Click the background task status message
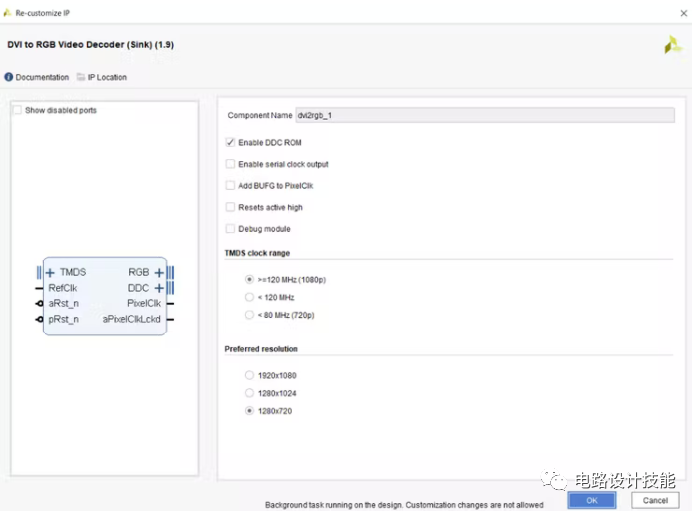This screenshot has width=698, height=511. 404,505
